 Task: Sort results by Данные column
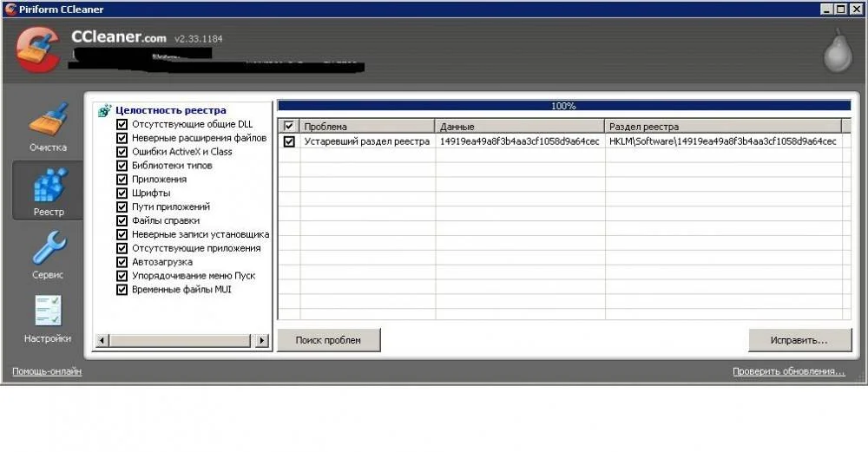pos(519,126)
